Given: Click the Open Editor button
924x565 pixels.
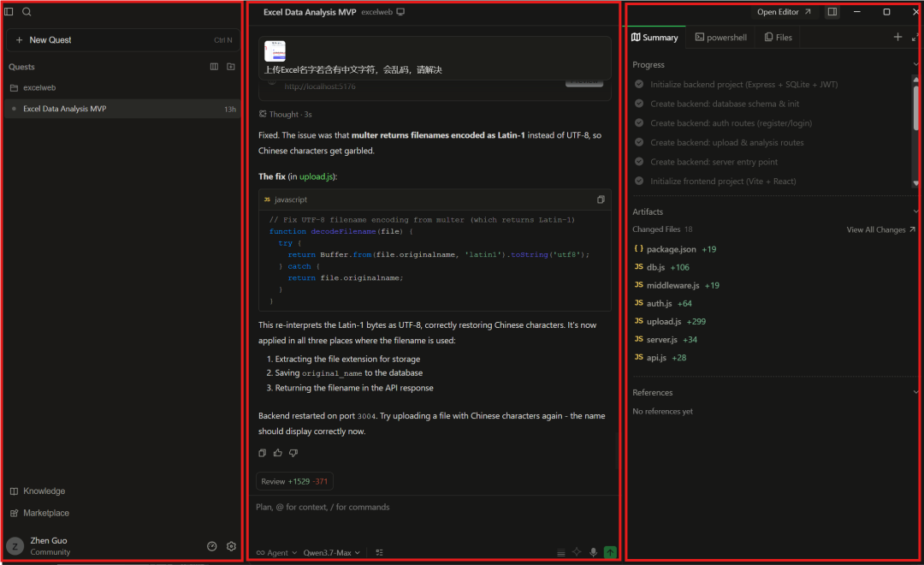Looking at the screenshot, I should [784, 12].
